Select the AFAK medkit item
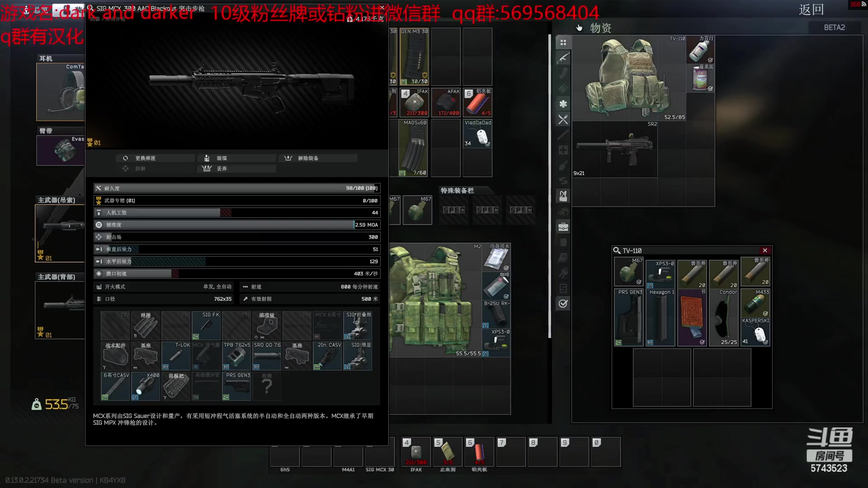 click(446, 102)
